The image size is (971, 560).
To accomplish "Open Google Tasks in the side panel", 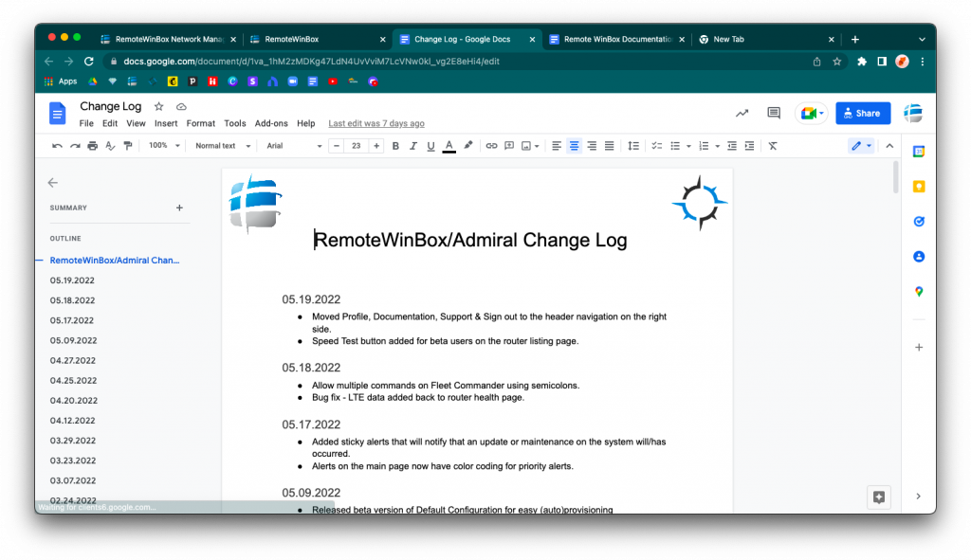I will click(919, 221).
